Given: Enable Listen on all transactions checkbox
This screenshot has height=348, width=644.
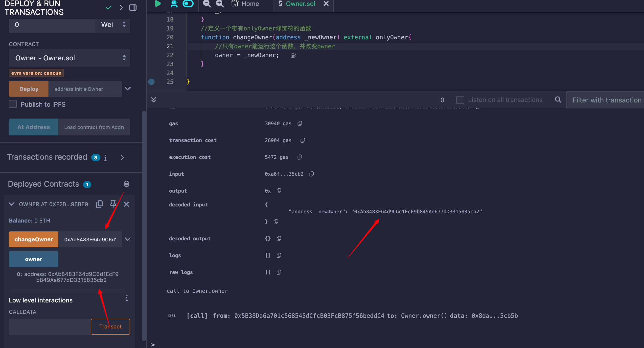Looking at the screenshot, I should [x=460, y=100].
